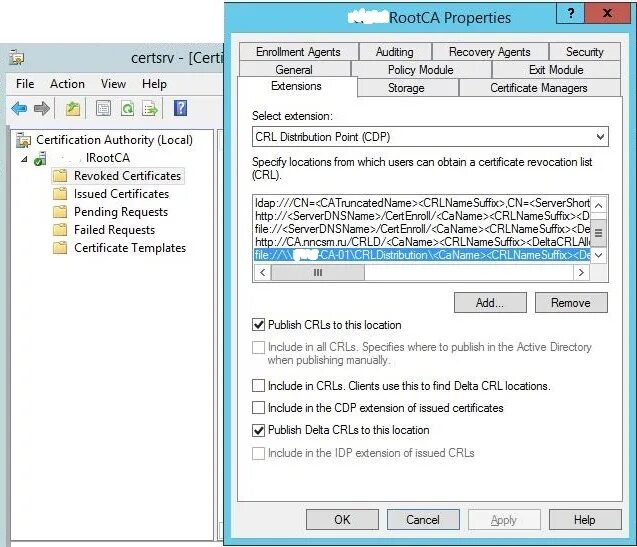The height and width of the screenshot is (547, 637).
Task: Select the file://<ServerDNSName>/CertEnroll location entry
Action: pos(422,229)
